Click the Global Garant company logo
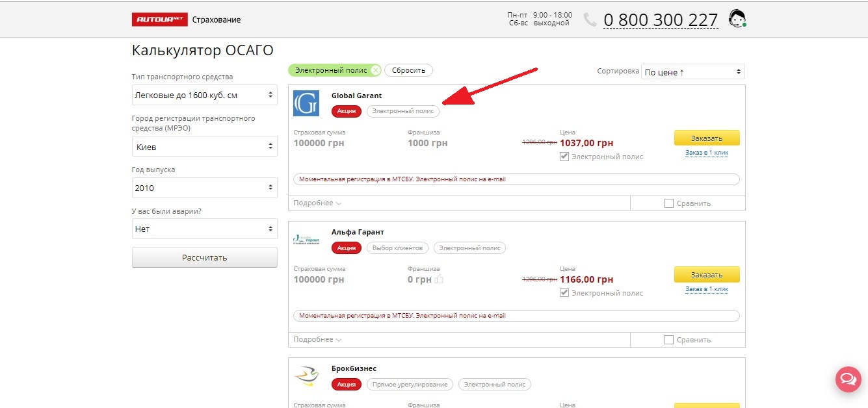This screenshot has height=408, width=868. click(306, 103)
